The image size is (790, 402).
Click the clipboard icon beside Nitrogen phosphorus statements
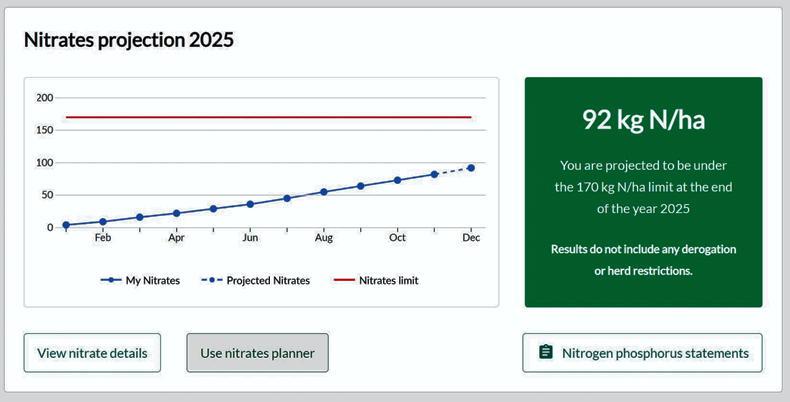pyautogui.click(x=546, y=352)
